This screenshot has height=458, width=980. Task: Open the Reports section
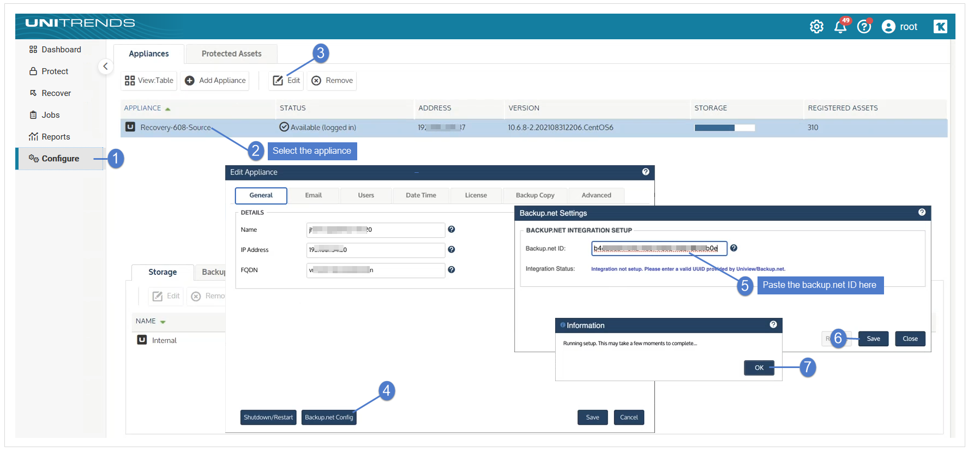point(50,137)
